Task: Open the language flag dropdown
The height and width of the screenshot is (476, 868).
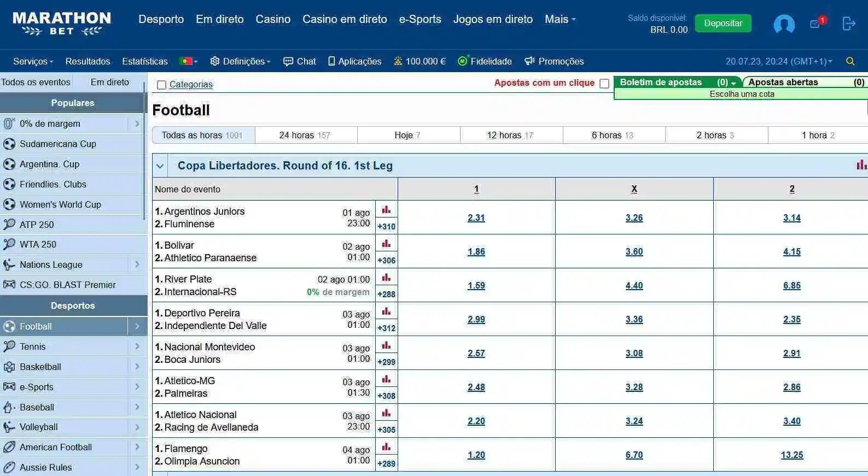Action: [x=189, y=61]
